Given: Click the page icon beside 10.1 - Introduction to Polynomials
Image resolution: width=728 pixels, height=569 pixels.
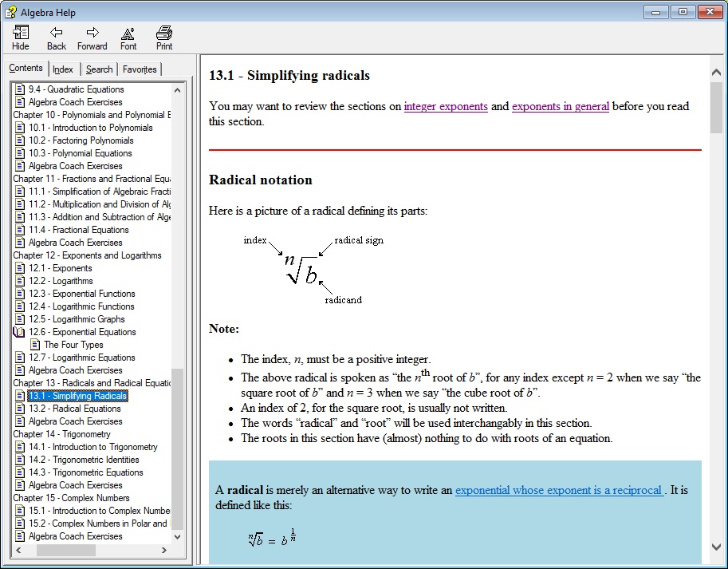Looking at the screenshot, I should (x=20, y=127).
